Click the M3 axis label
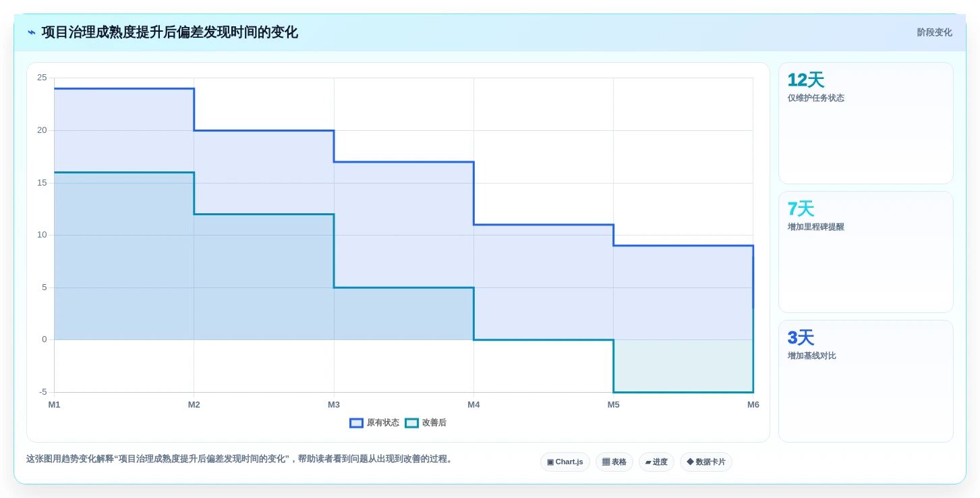This screenshot has width=980, height=498. point(334,405)
